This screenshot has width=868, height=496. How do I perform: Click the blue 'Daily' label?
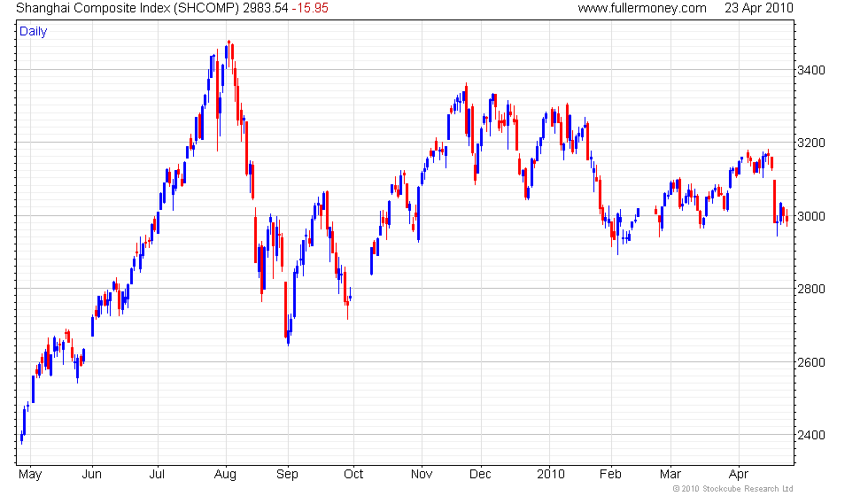tap(34, 32)
